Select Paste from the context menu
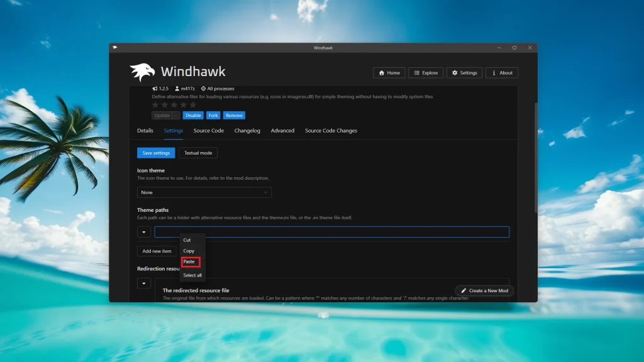Screen dimensions: 644x362 point(189,262)
